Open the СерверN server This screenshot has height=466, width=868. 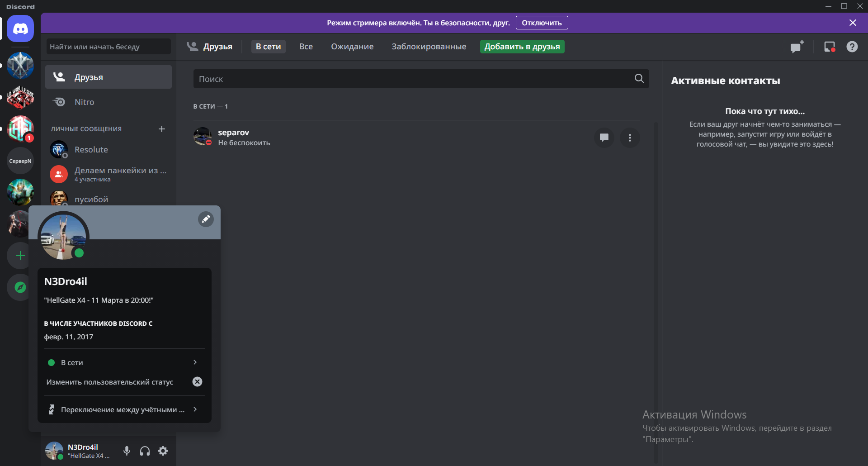[20, 161]
